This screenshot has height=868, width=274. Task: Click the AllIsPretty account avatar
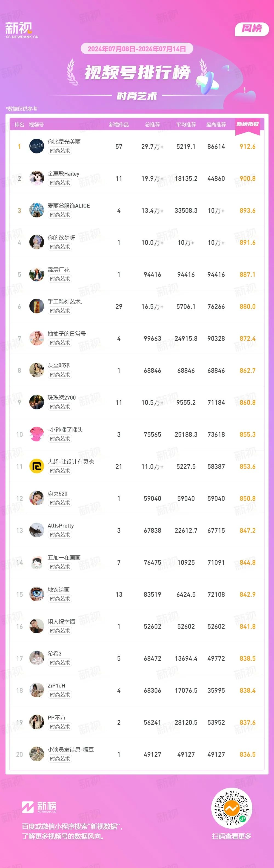point(36,530)
